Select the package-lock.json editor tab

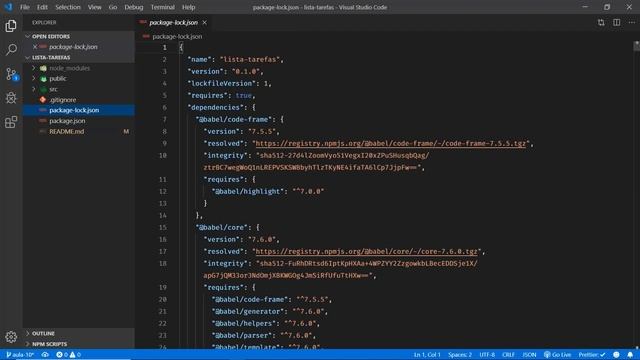173,22
